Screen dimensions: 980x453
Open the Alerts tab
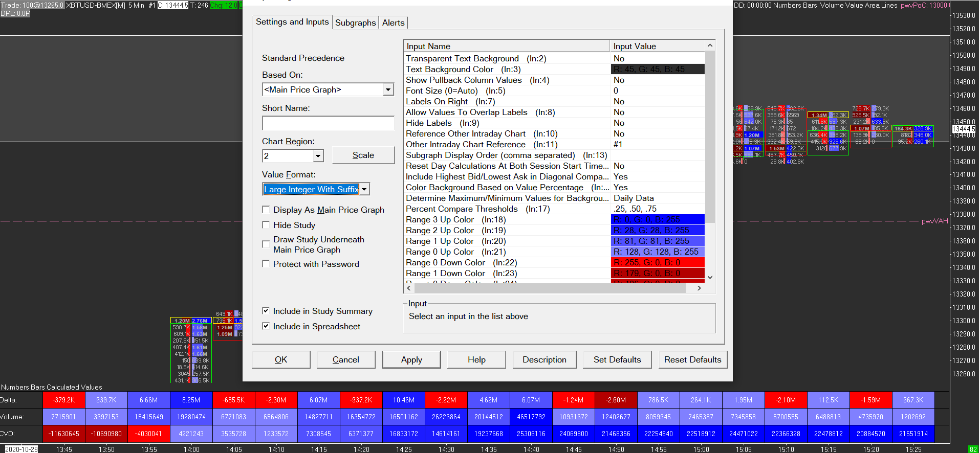[393, 22]
